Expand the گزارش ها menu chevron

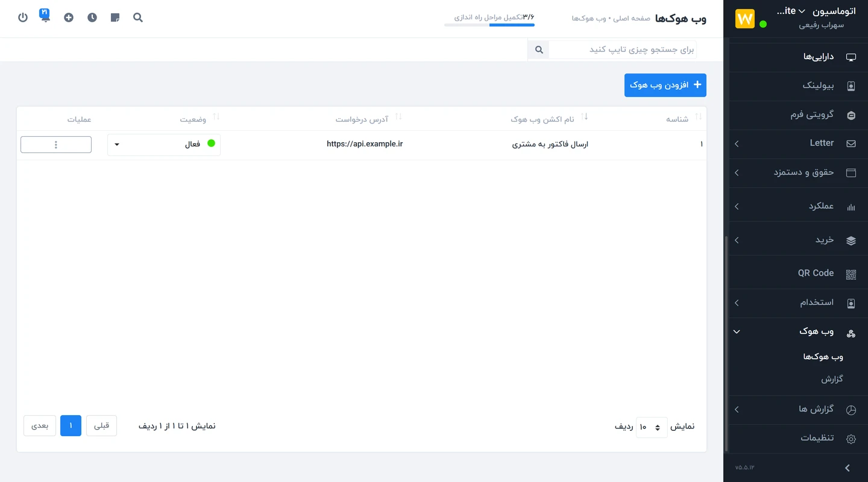point(737,410)
